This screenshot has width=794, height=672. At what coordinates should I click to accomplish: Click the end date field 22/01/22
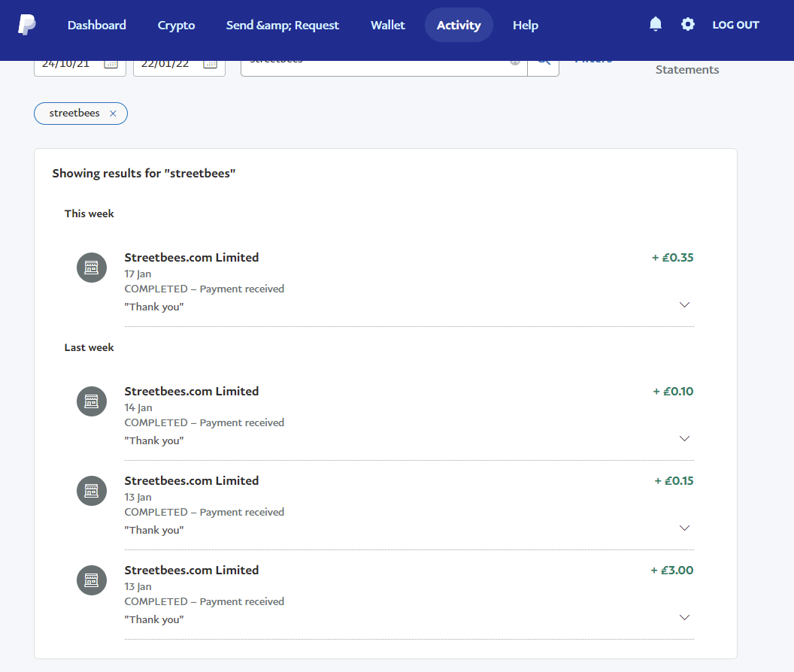[179, 68]
